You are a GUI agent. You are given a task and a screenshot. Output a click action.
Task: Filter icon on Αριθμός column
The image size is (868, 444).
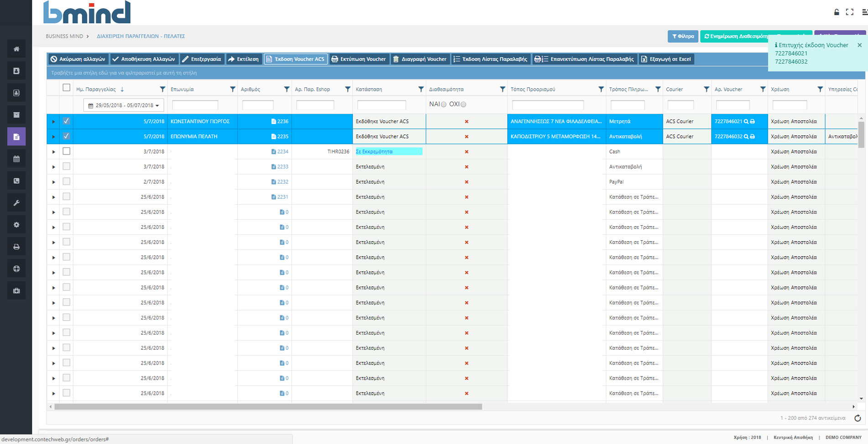tap(287, 89)
